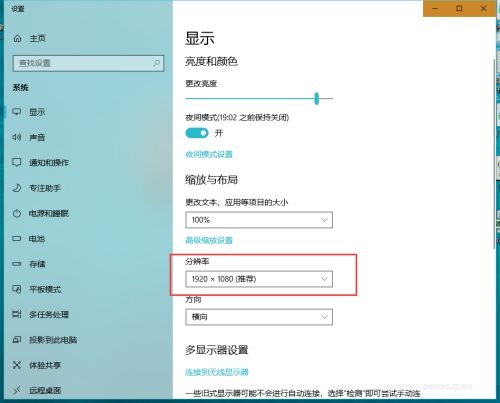Image resolution: width=500 pixels, height=403 pixels.
Task: Click the remote desktop icon for 远程桌面
Action: 17,390
